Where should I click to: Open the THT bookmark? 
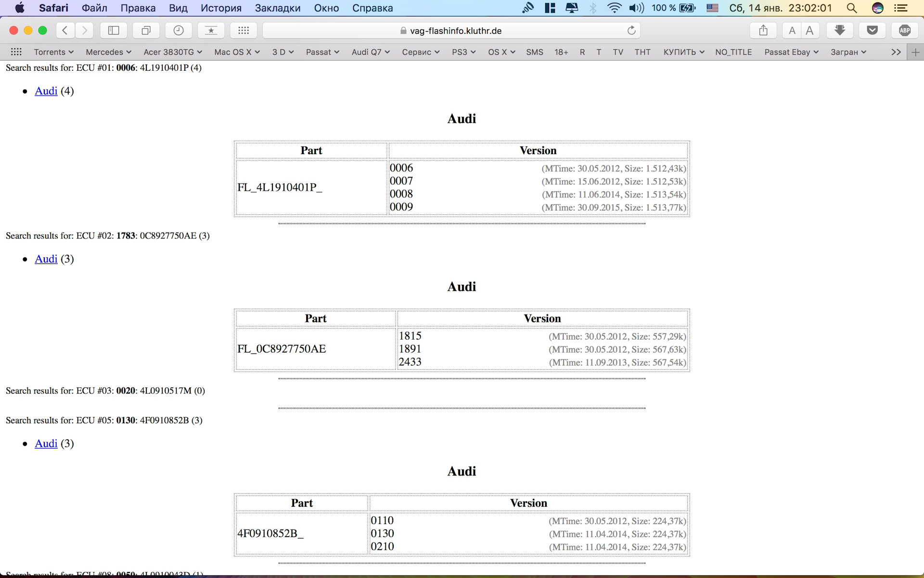point(642,52)
